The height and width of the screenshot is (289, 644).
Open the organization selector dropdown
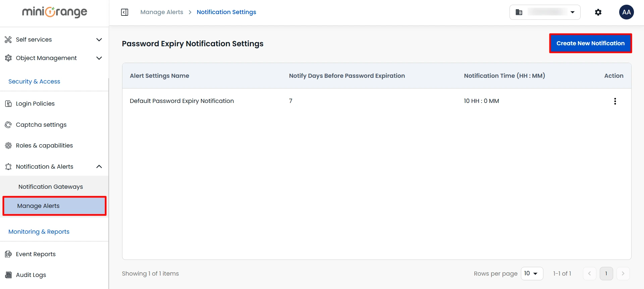pyautogui.click(x=545, y=12)
